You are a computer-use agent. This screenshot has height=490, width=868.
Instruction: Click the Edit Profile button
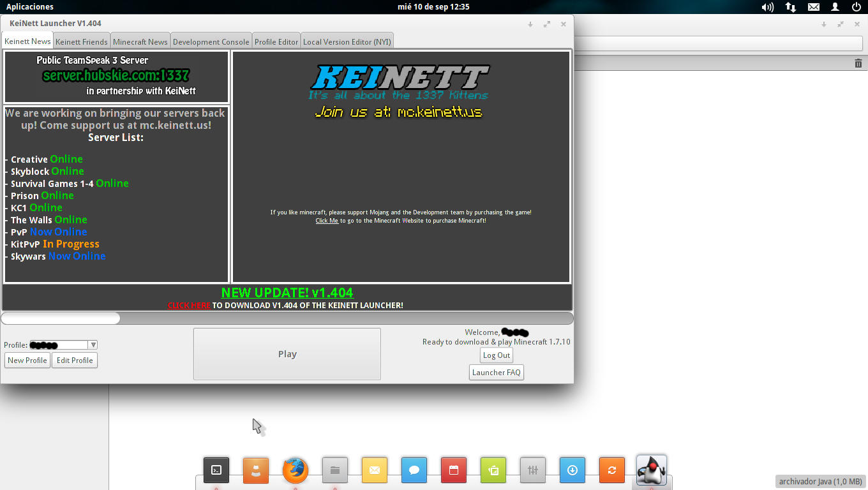coord(75,360)
